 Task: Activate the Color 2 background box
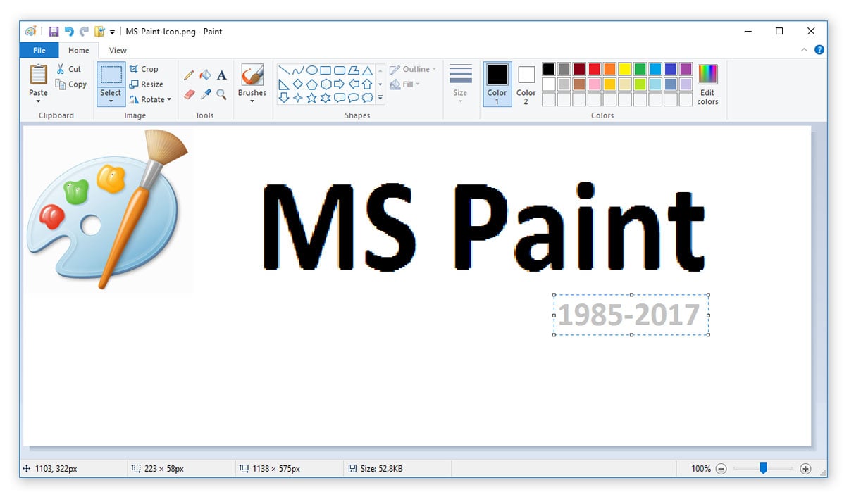tap(526, 84)
